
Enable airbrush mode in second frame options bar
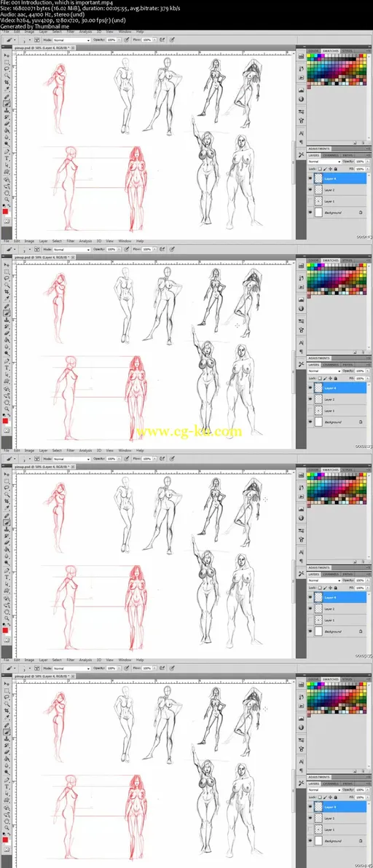[x=162, y=250]
